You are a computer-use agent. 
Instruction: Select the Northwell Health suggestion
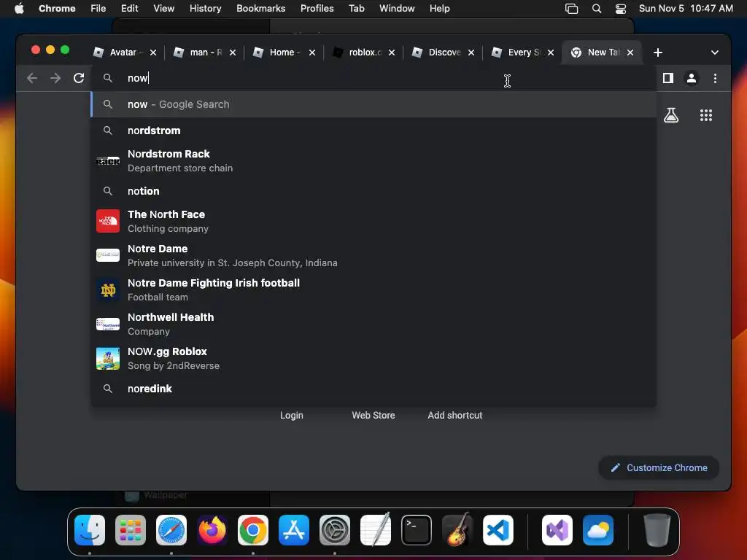point(374,324)
